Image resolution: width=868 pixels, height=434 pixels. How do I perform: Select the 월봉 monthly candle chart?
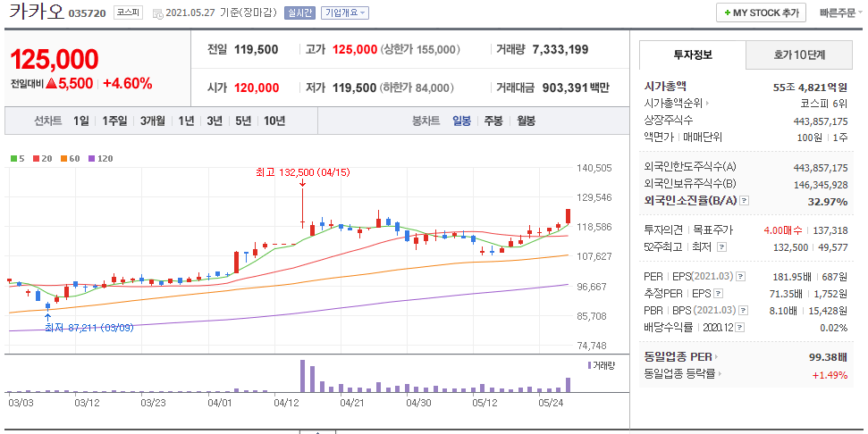pyautogui.click(x=526, y=121)
